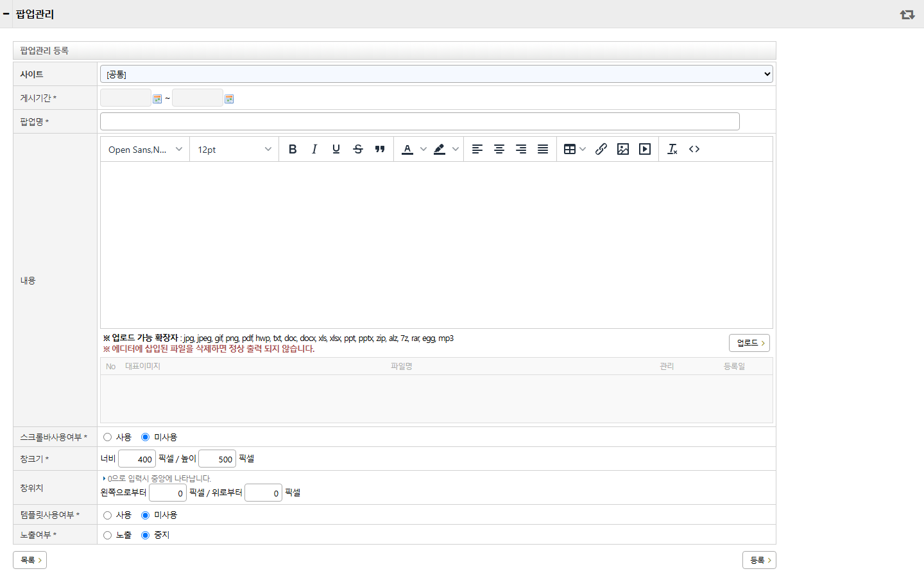Expand the text color palette arrow
The width and height of the screenshot is (924, 578).
tap(424, 149)
